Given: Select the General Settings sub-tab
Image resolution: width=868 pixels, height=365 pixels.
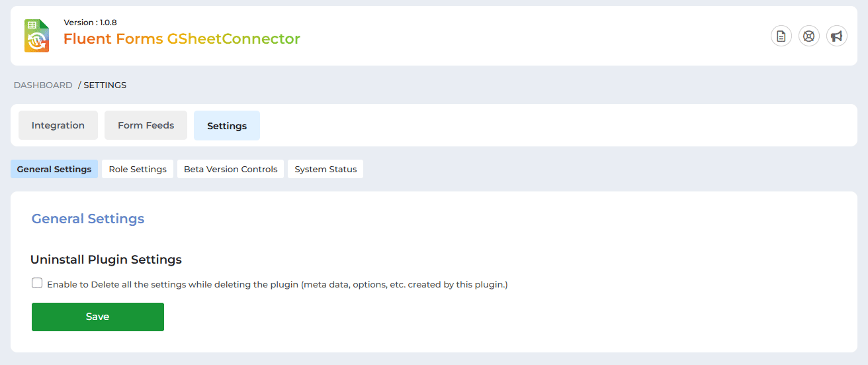Looking at the screenshot, I should coord(54,169).
